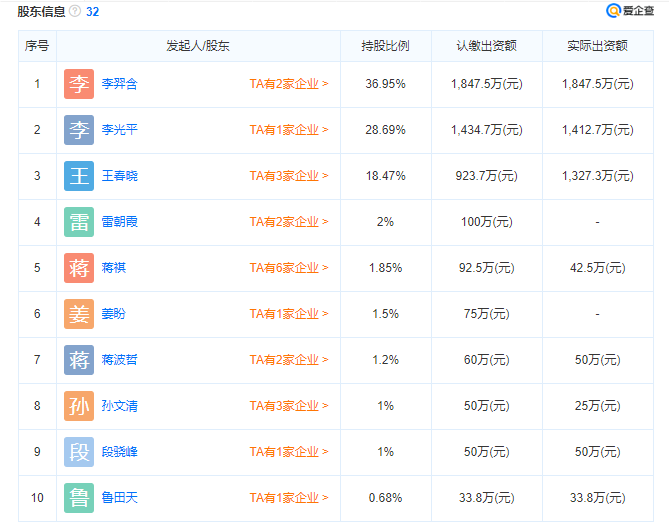Click 李光平's blue-gray avatar icon
Image resolution: width=669 pixels, height=522 pixels.
[79, 130]
